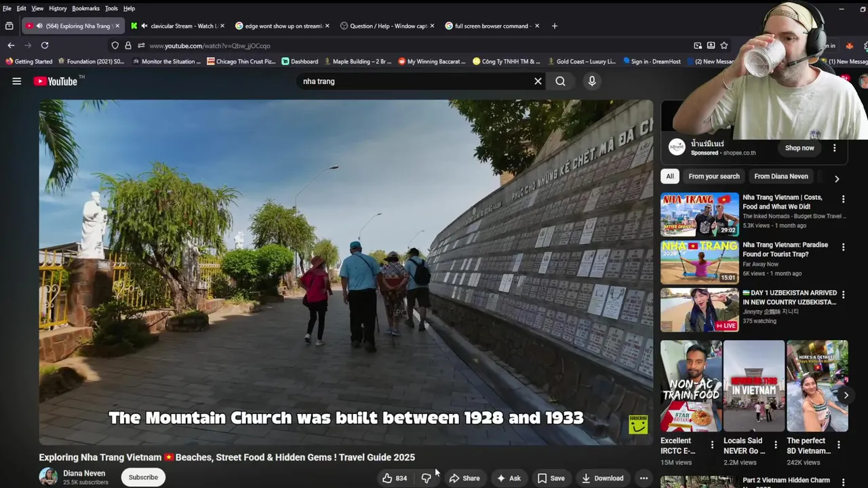Open options for Vietnam Hidden Charm video
This screenshot has height=488, width=868.
tap(844, 483)
